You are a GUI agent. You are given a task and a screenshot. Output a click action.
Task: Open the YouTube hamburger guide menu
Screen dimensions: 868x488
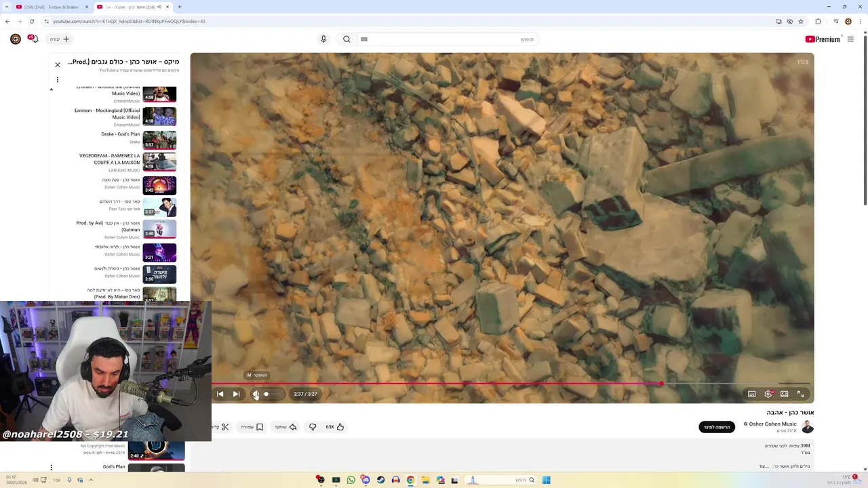click(x=850, y=39)
